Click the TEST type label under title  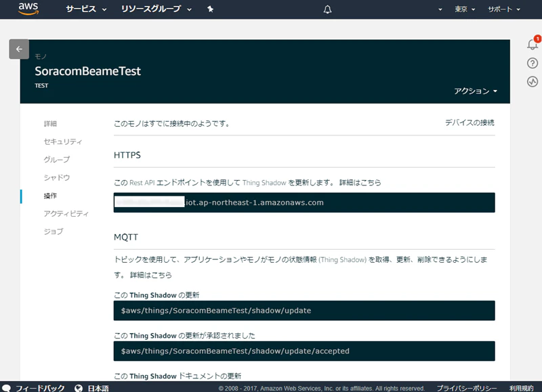(x=41, y=86)
